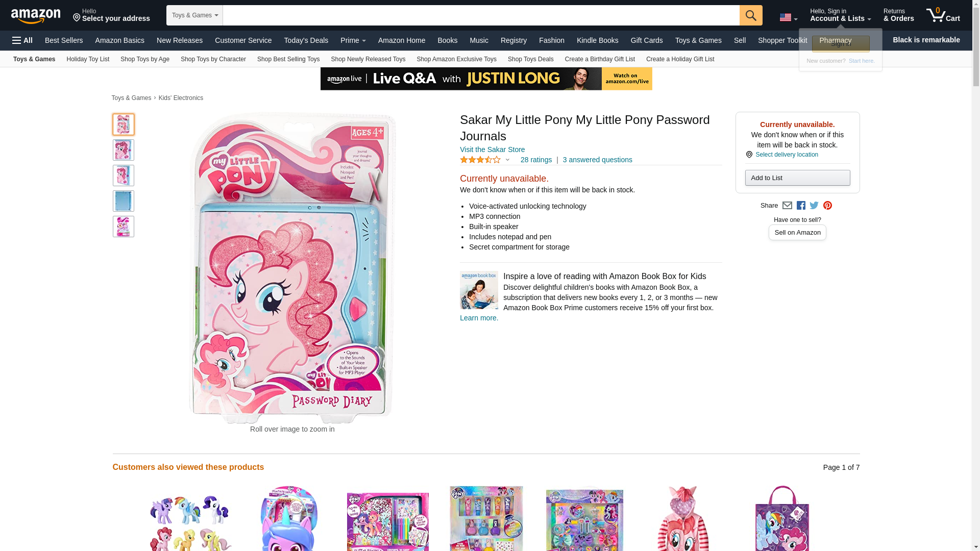980x551 pixels.
Task: Expand the Toys & Games search category dropdown
Action: pyautogui.click(x=194, y=15)
